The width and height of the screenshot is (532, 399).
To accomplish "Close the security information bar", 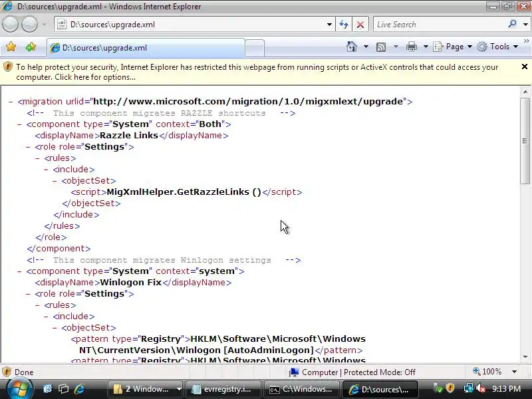I will 525,67.
